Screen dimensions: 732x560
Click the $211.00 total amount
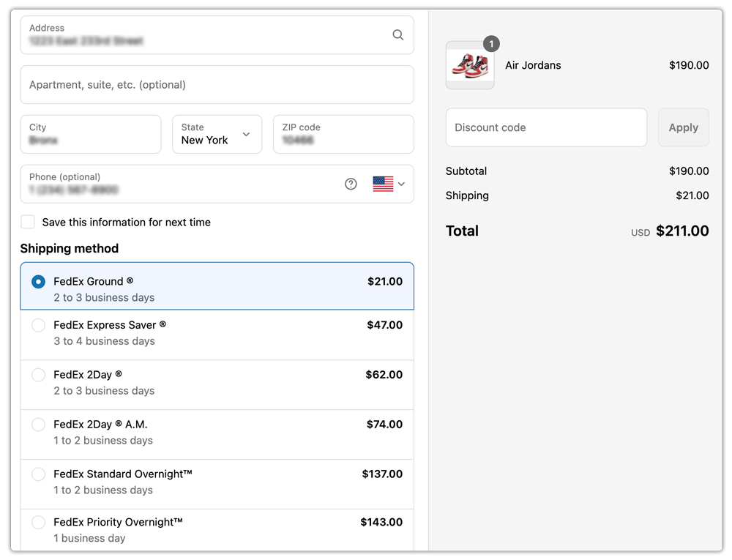[682, 231]
